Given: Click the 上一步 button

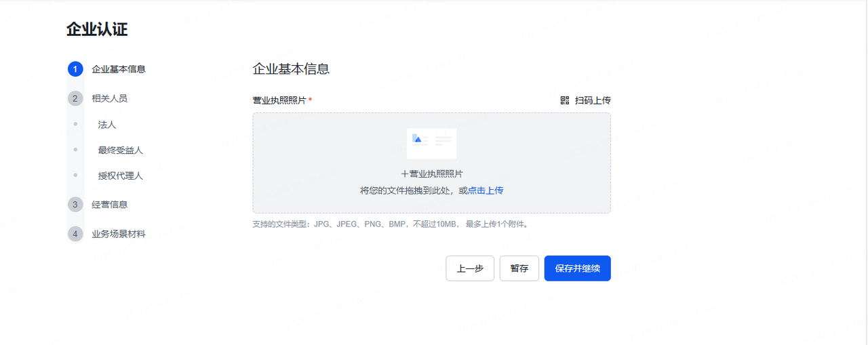Looking at the screenshot, I should click(x=470, y=268).
